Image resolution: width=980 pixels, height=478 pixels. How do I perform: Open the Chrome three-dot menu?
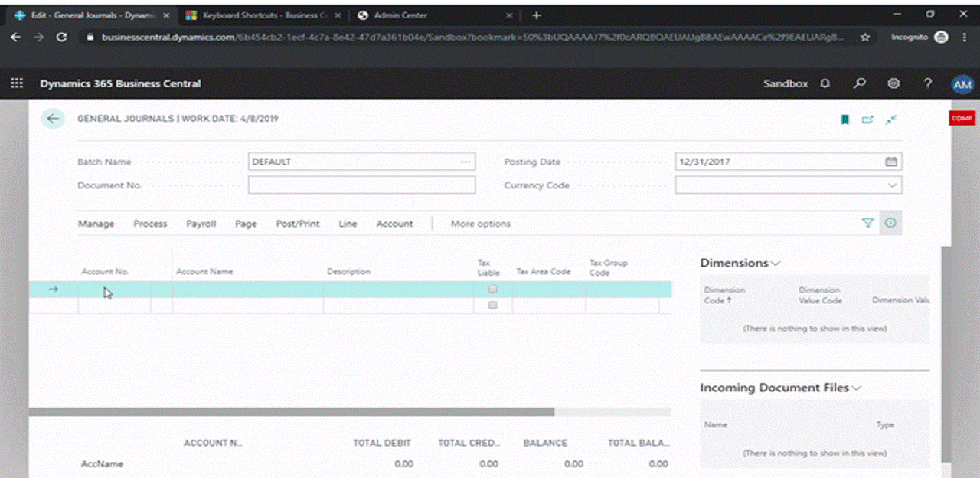coord(964,37)
